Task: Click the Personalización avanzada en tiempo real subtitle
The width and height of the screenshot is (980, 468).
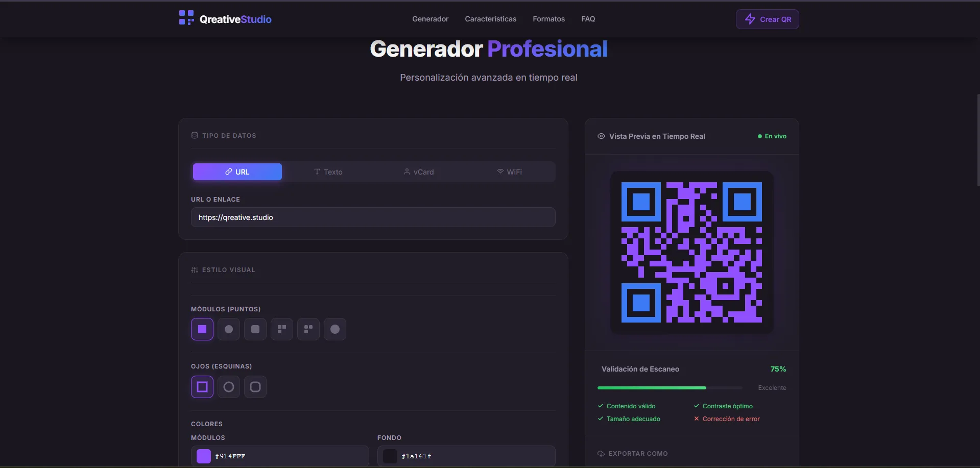Action: pyautogui.click(x=489, y=78)
